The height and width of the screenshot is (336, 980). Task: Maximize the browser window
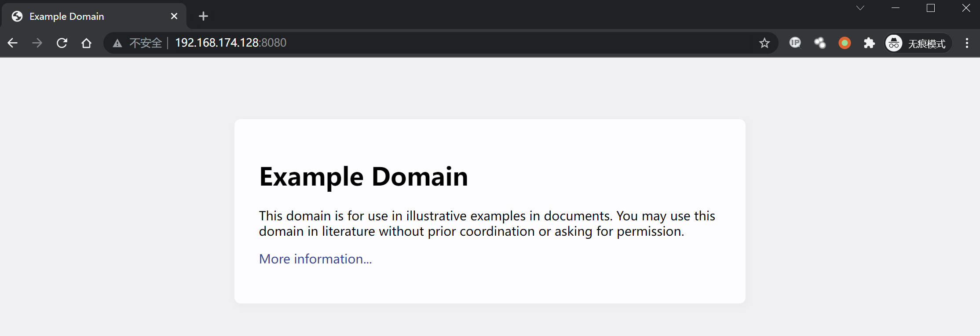931,8
